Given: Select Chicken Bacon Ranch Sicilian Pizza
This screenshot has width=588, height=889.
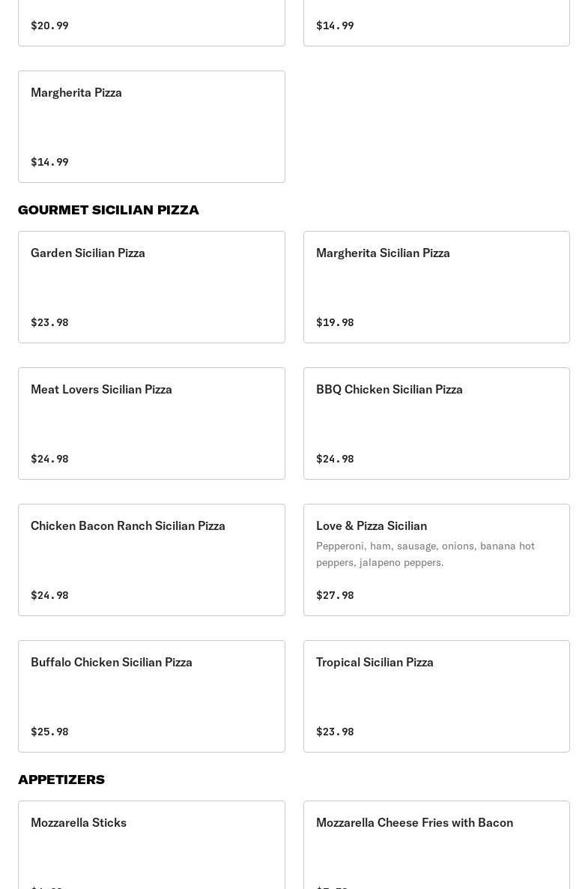Looking at the screenshot, I should 151,559.
